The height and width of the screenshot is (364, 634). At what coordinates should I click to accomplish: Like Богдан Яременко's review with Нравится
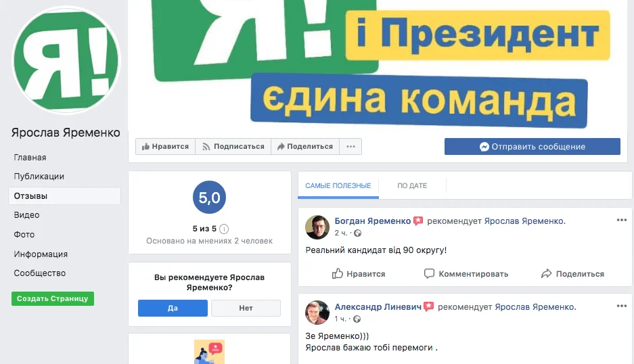pos(358,274)
